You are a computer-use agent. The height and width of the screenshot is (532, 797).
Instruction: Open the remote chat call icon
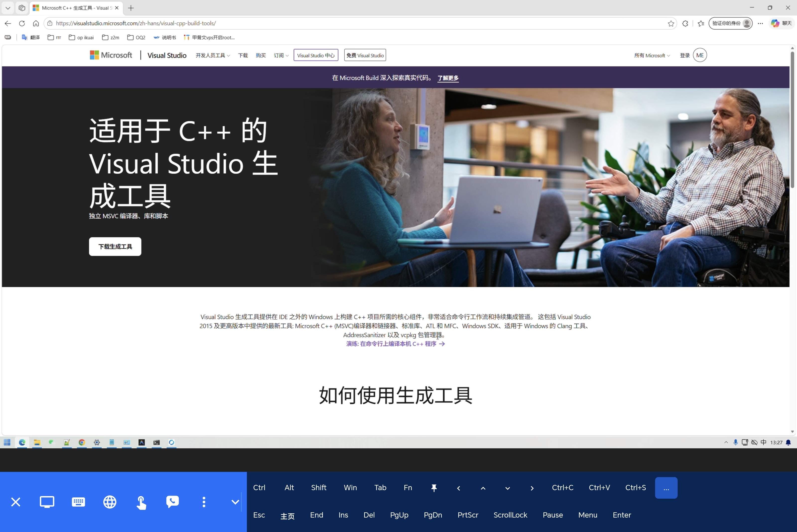coord(172,502)
